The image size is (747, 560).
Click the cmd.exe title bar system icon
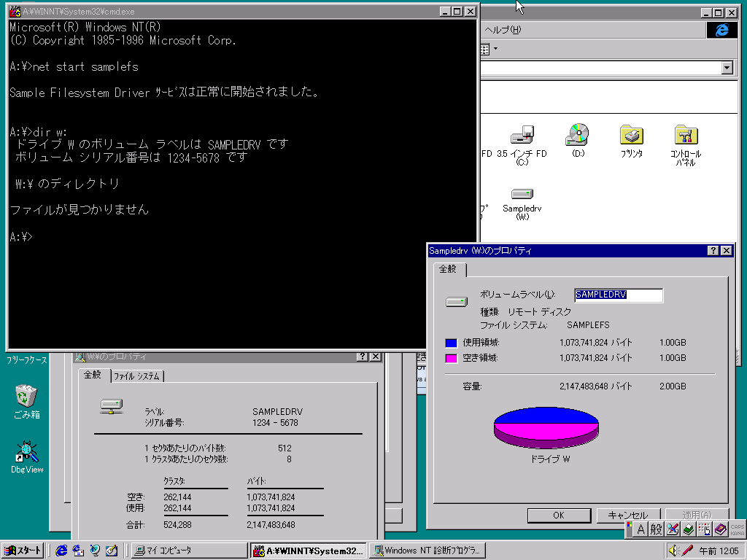(x=15, y=12)
